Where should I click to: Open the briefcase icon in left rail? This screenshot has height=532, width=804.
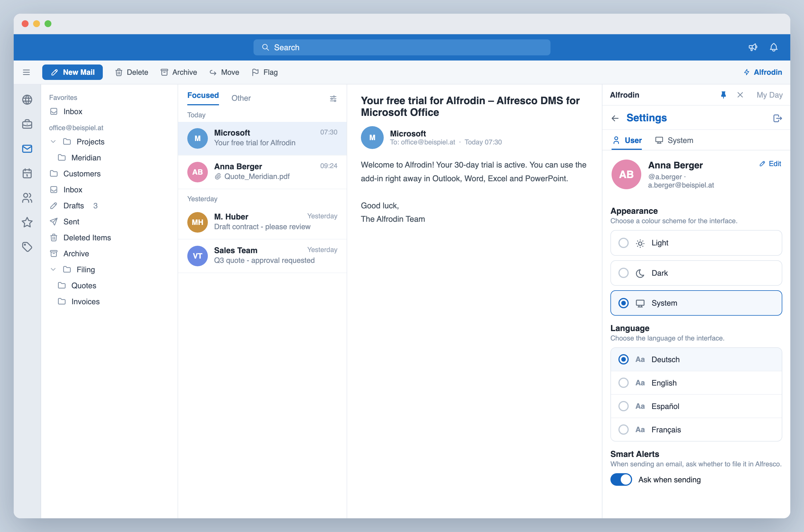pyautogui.click(x=27, y=124)
